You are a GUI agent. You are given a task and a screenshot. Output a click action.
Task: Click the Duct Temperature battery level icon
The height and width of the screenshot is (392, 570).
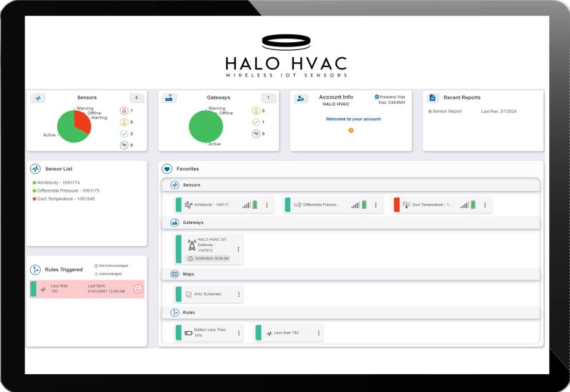(x=473, y=205)
